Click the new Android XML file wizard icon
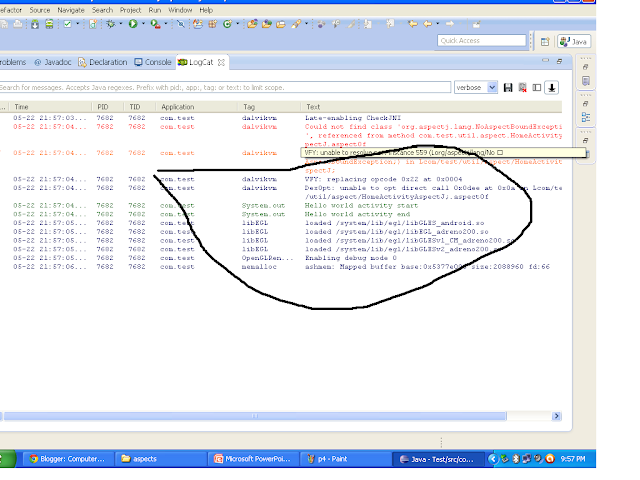This screenshot has height=480, width=640. [x=93, y=24]
